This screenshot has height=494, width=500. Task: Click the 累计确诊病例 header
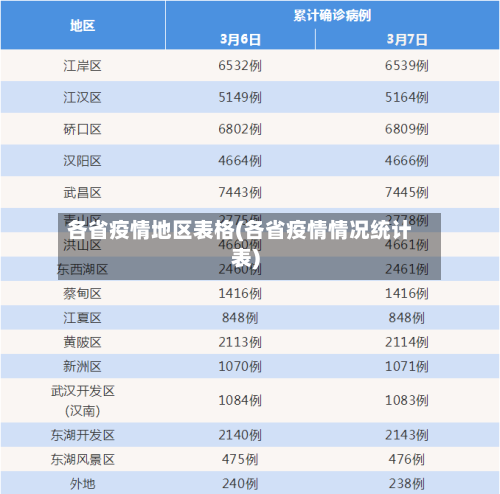(332, 15)
